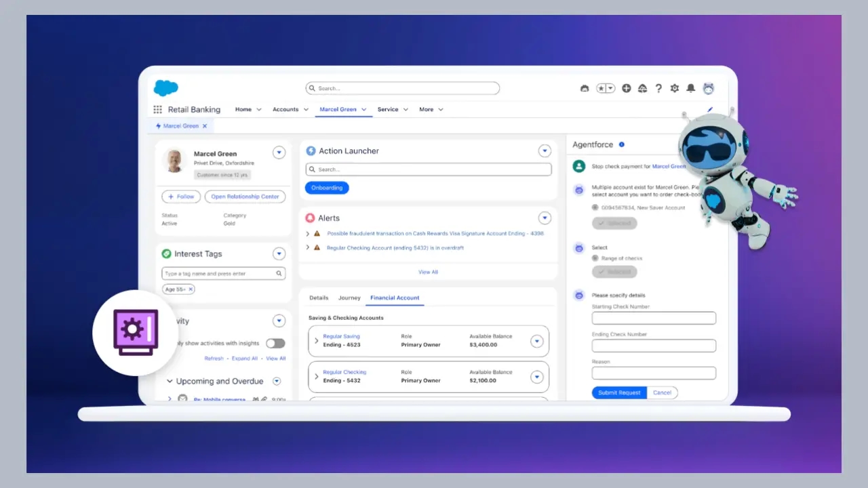
Task: Open the Accounts menu chevron
Action: click(306, 110)
